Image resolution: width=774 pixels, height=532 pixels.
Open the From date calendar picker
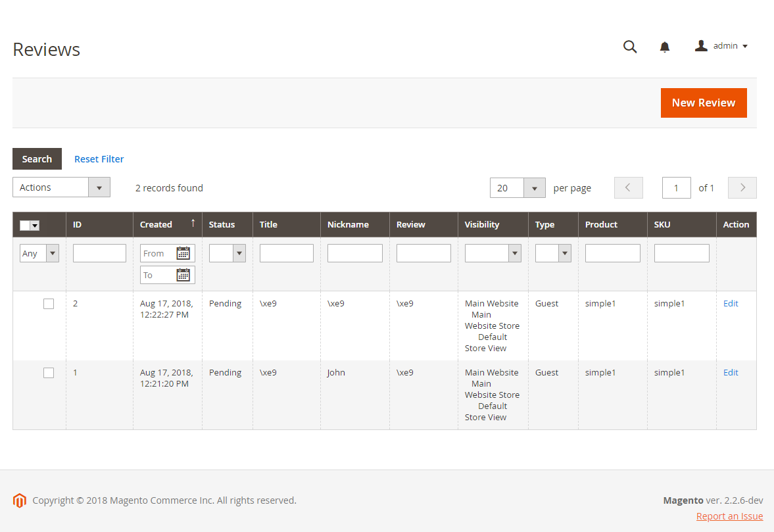pyautogui.click(x=182, y=253)
